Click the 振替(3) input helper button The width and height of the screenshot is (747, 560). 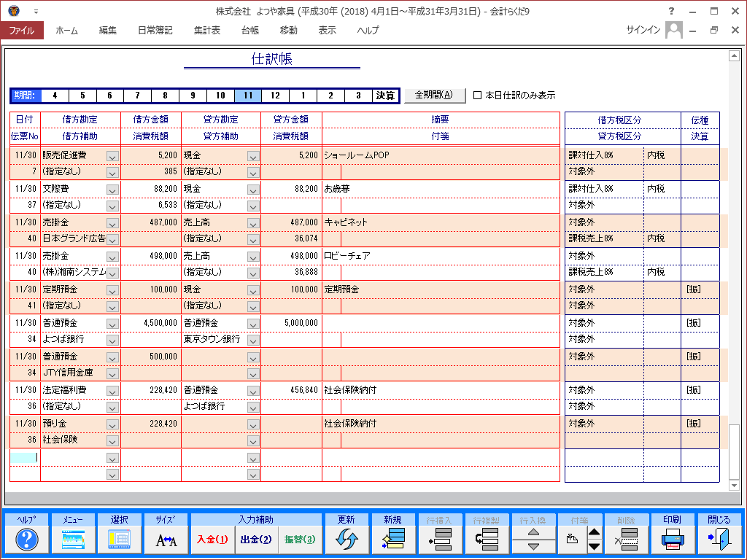(300, 540)
